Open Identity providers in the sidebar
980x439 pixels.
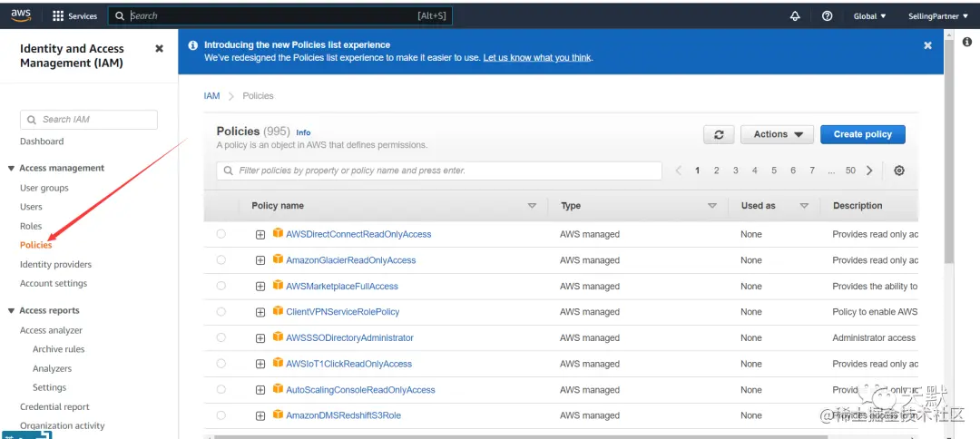[x=55, y=264]
